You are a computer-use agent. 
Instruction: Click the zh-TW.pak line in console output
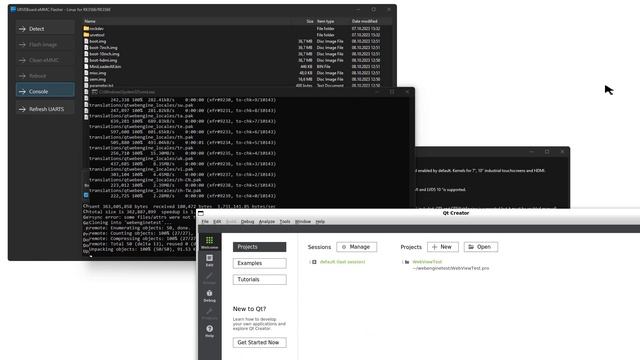[x=145, y=190]
